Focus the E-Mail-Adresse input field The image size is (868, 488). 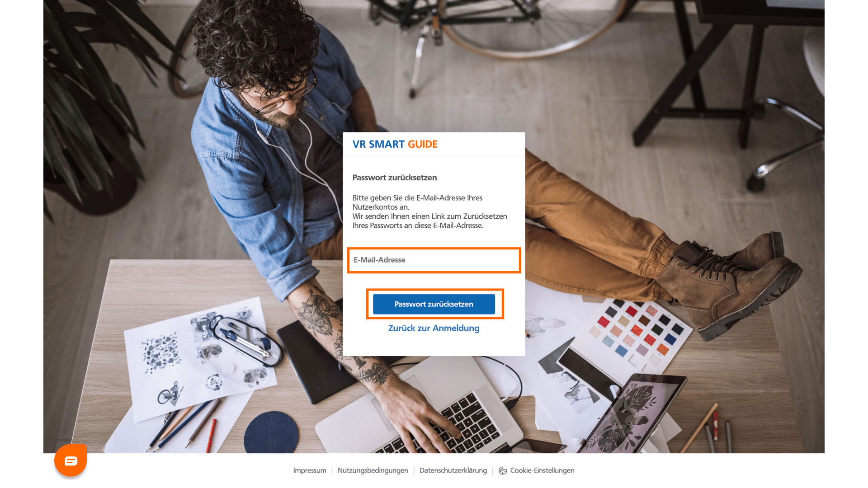tap(434, 260)
